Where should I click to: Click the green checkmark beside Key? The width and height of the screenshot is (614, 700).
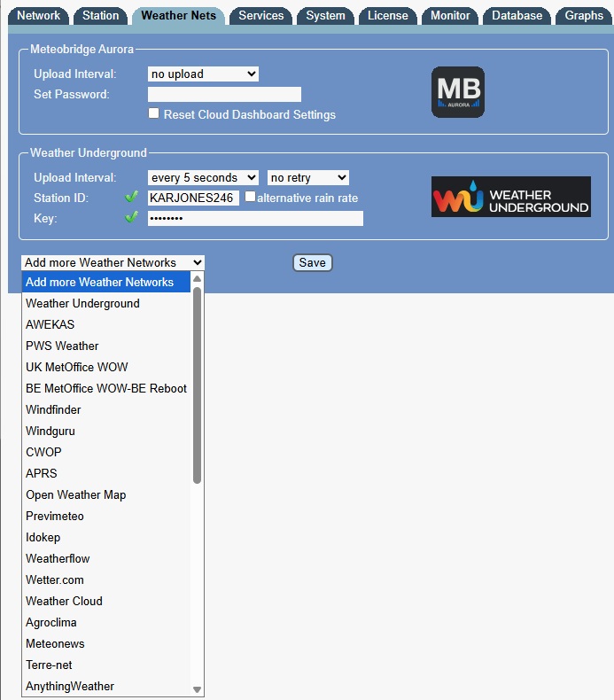pos(131,217)
